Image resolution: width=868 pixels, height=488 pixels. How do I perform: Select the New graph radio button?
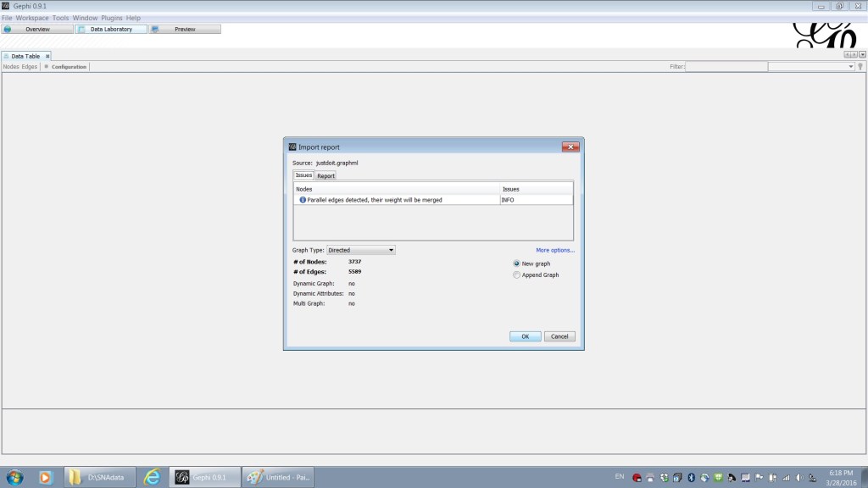517,263
